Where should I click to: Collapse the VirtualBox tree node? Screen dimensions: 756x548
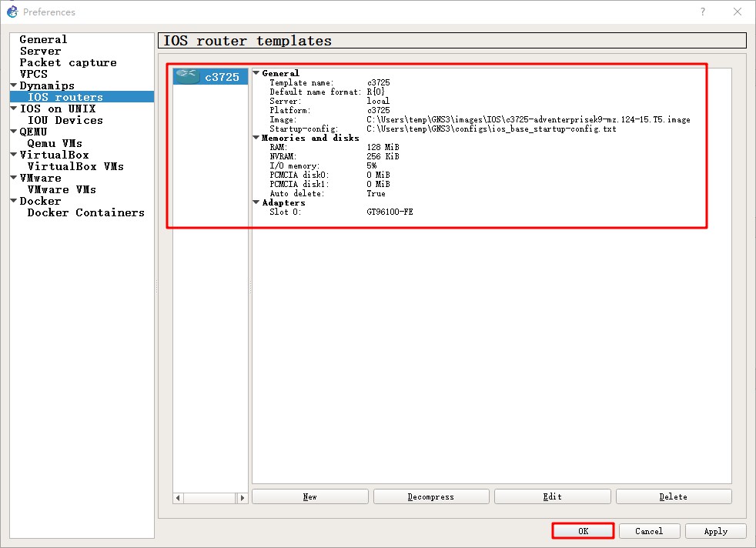pos(14,155)
